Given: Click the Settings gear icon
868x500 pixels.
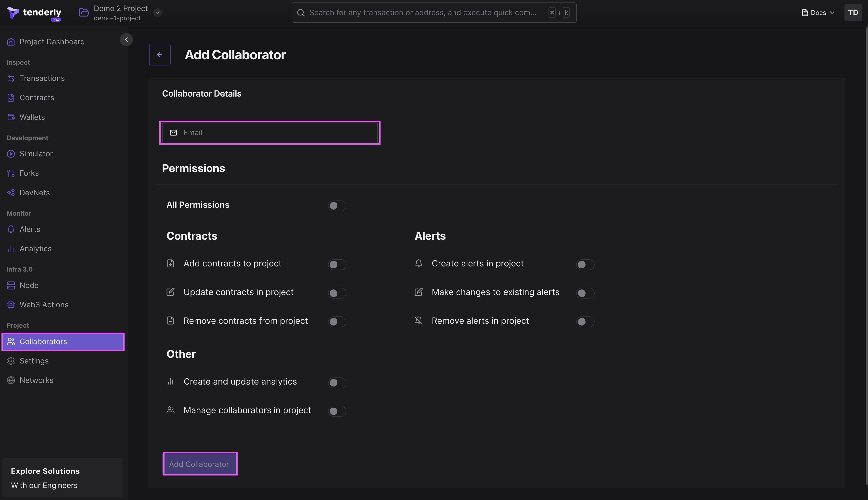Looking at the screenshot, I should pos(11,361).
